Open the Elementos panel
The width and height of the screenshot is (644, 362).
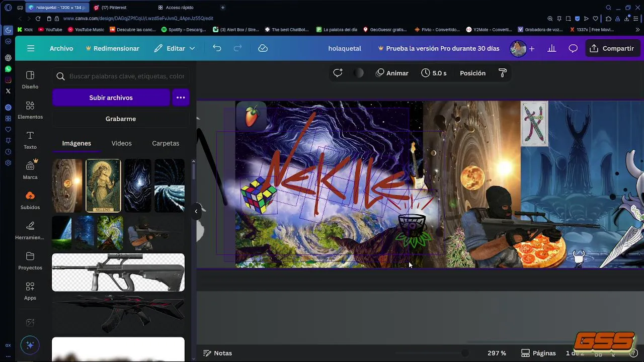point(30,110)
